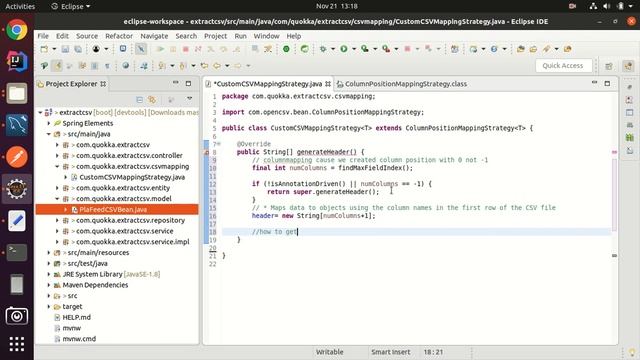Open the Coverage dropdown arrow
This screenshot has width=640, height=360.
pos(375,49)
